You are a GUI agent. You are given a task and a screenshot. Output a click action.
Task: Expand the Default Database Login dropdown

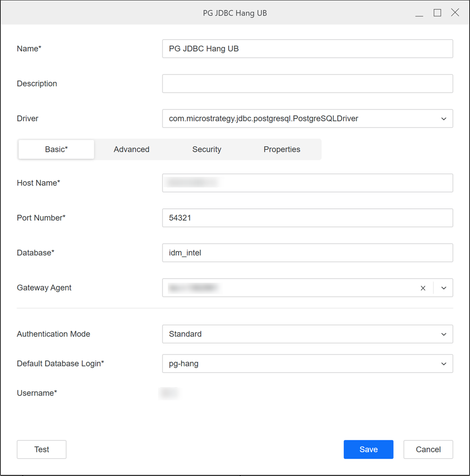(x=444, y=364)
